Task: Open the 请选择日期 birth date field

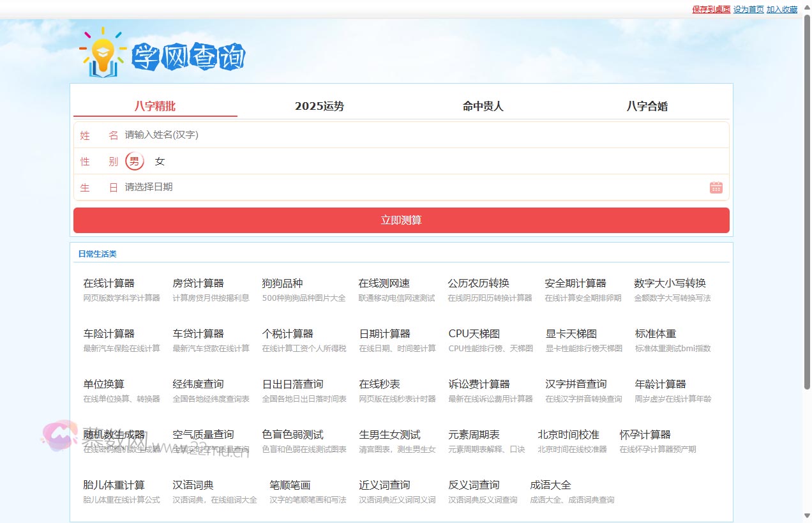Action: pos(255,187)
